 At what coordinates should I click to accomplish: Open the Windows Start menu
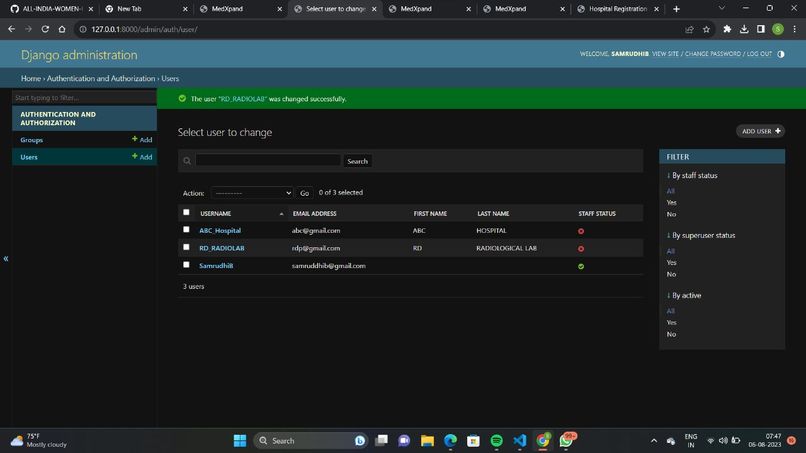click(x=240, y=441)
